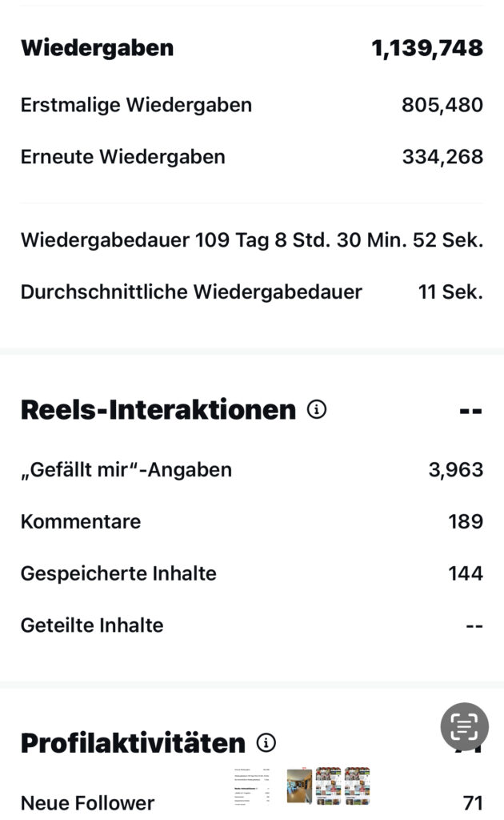Image resolution: width=504 pixels, height=820 pixels.
Task: Tap the round text-scan icon button
Action: (x=464, y=726)
